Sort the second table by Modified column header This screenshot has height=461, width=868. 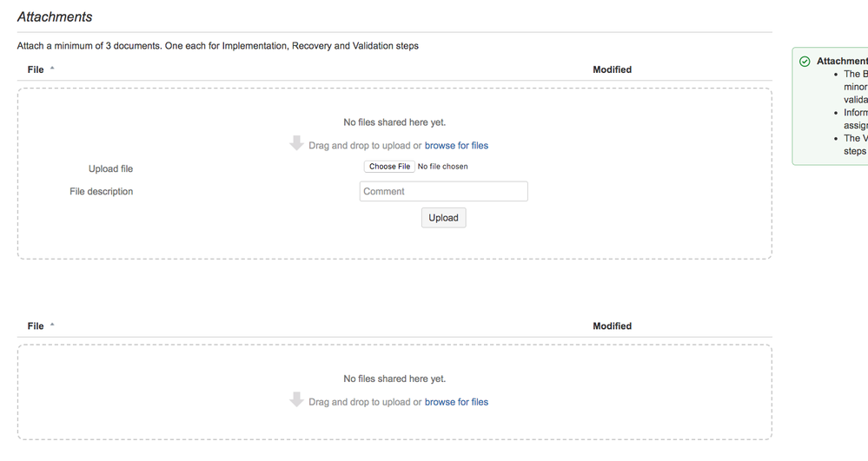click(x=612, y=326)
